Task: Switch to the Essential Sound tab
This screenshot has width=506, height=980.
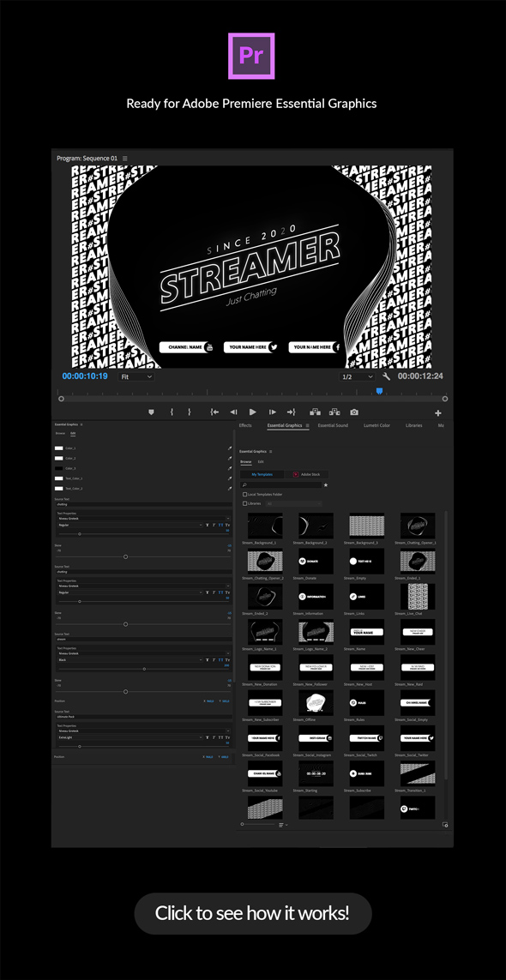Action: pyautogui.click(x=333, y=425)
